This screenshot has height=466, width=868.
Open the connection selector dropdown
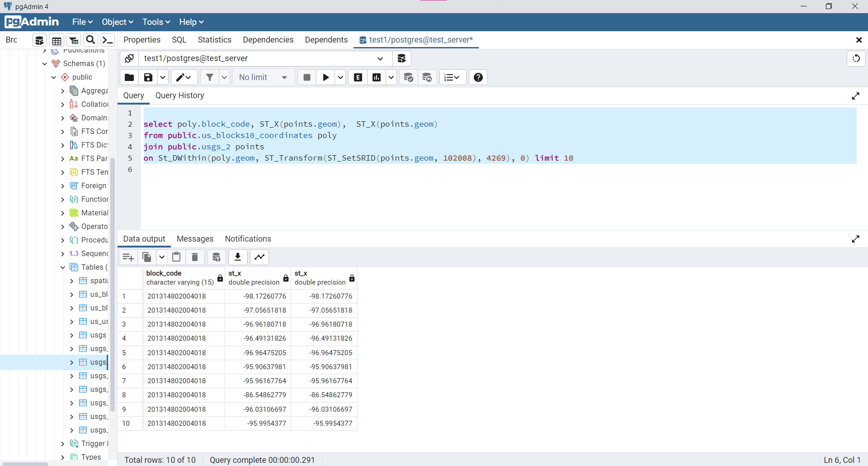[380, 58]
